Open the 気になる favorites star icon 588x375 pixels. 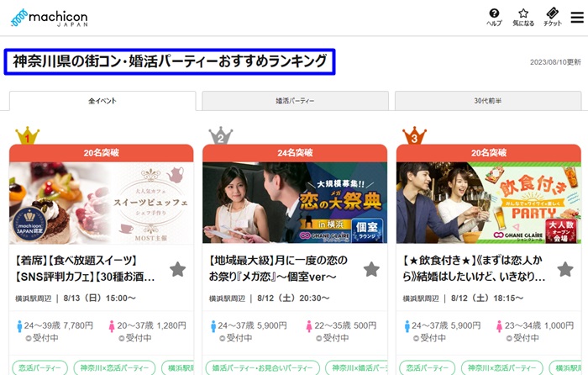[x=523, y=18]
